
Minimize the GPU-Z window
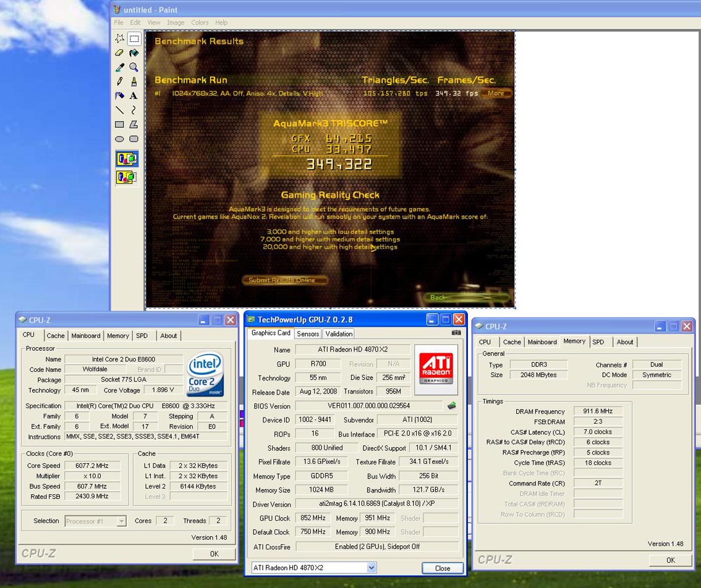coord(432,319)
